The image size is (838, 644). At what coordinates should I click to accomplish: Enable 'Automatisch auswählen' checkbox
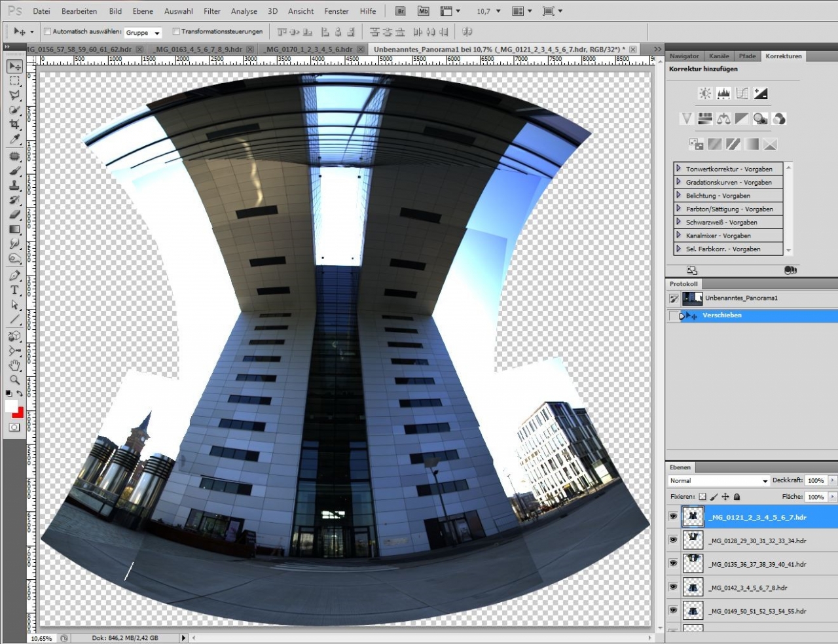point(47,31)
